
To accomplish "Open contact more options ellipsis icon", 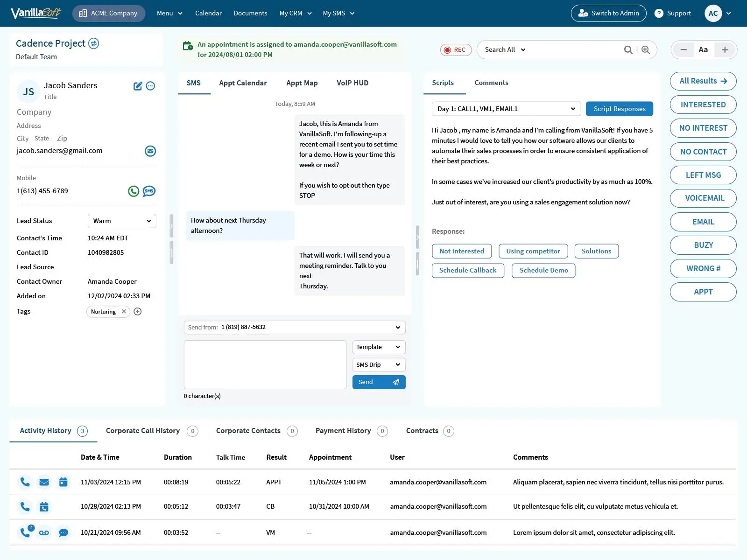I will 150,86.
